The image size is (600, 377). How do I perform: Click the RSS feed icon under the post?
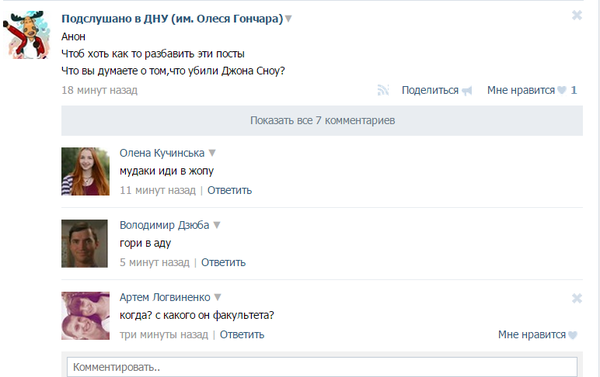click(383, 90)
